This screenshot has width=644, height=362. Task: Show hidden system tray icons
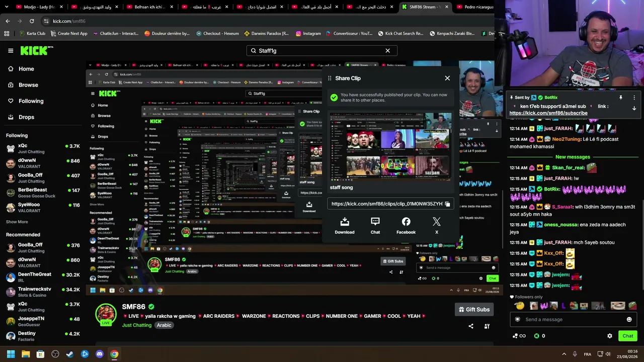coord(564,354)
